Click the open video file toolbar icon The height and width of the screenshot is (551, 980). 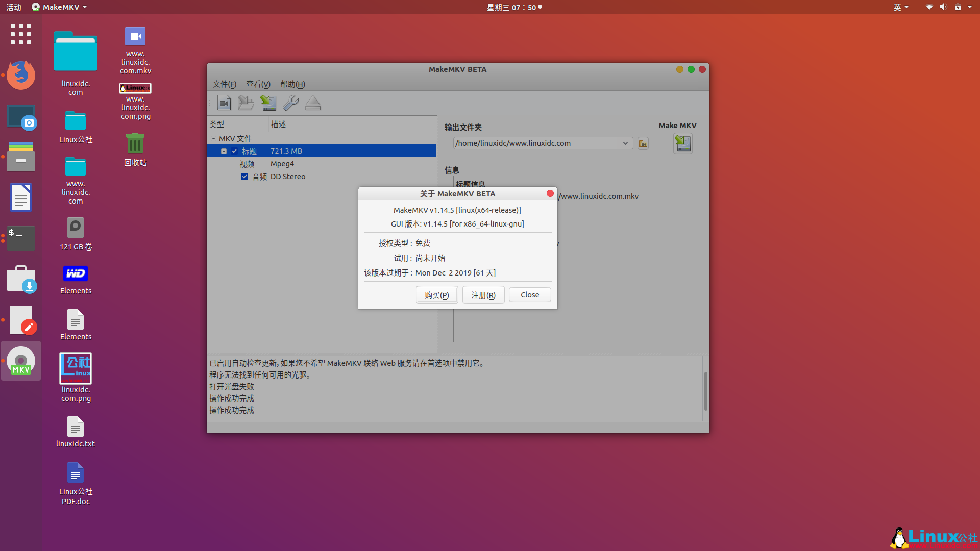click(224, 103)
